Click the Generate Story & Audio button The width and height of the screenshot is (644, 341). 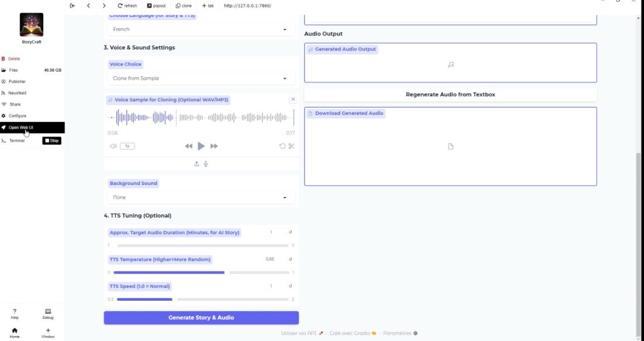pyautogui.click(x=201, y=318)
